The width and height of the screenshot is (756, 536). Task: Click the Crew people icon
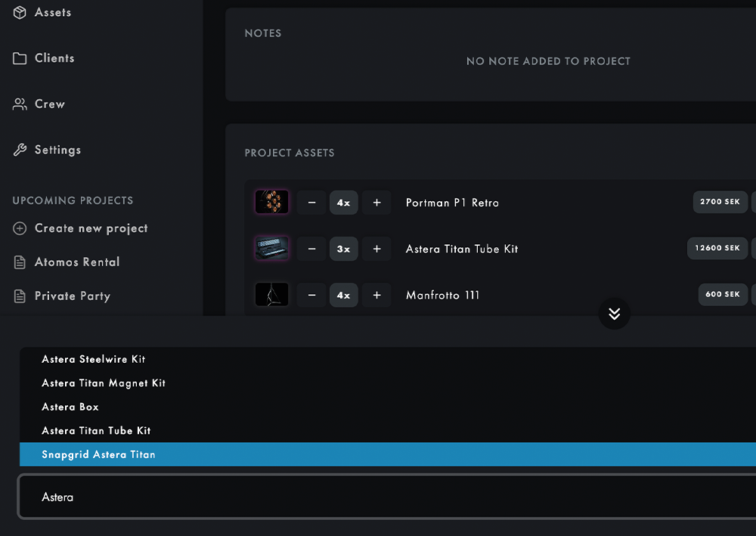click(20, 104)
